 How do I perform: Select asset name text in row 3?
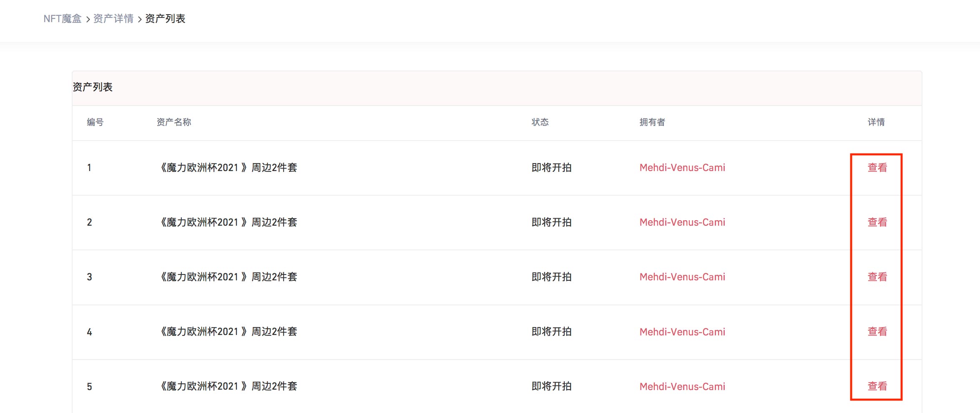(x=229, y=277)
